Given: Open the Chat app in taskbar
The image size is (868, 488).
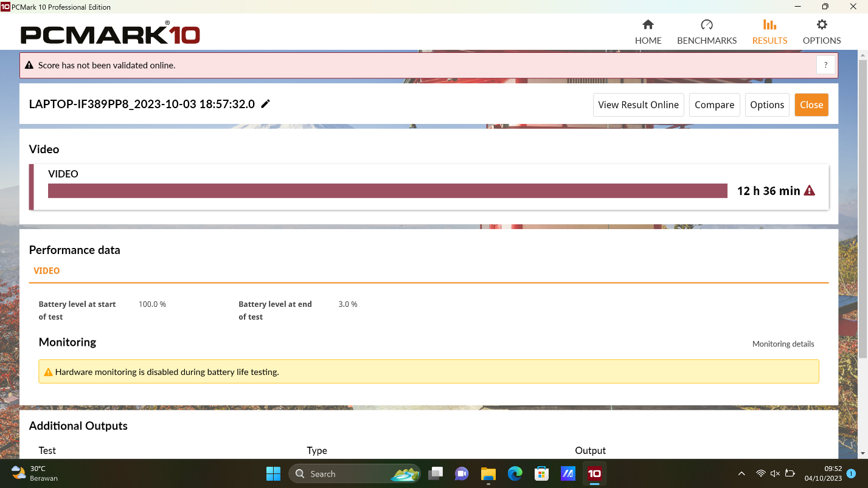Looking at the screenshot, I should pos(462,473).
